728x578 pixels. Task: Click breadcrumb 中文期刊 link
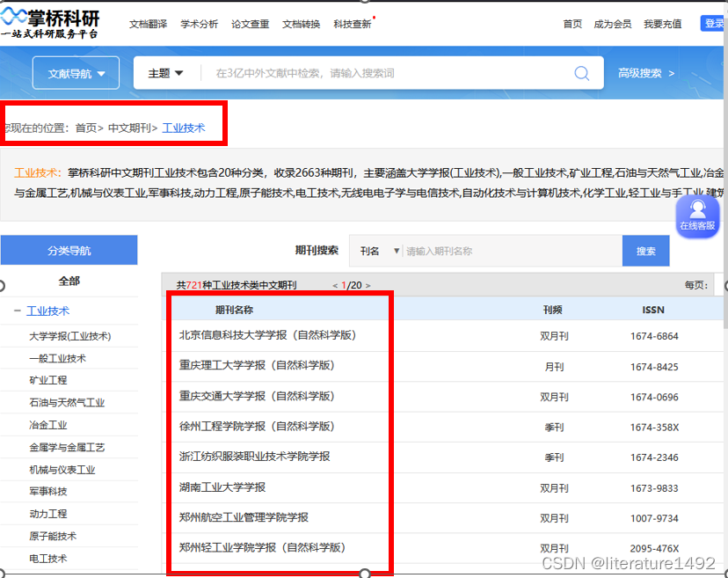point(129,128)
